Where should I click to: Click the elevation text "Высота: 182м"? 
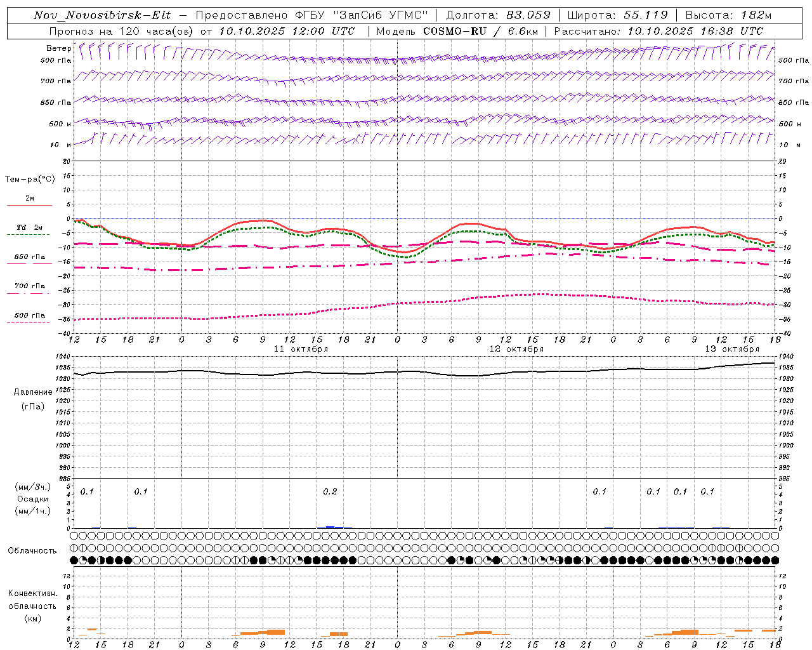pyautogui.click(x=728, y=15)
